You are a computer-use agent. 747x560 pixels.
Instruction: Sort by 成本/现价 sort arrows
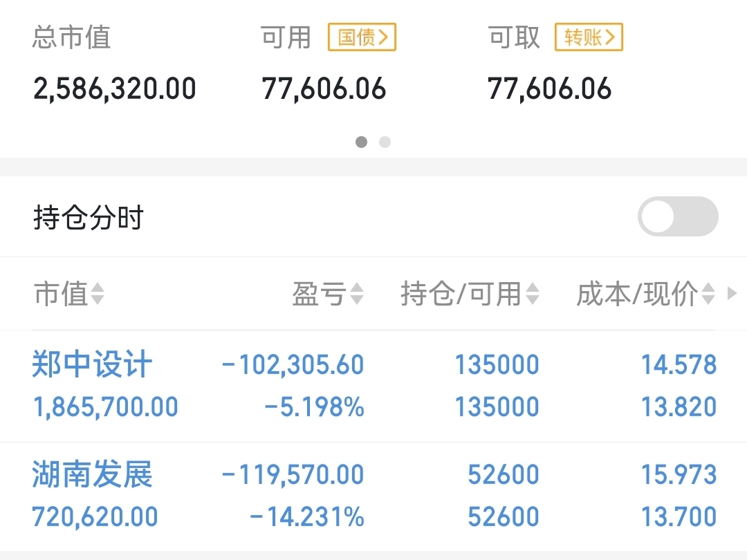708,293
